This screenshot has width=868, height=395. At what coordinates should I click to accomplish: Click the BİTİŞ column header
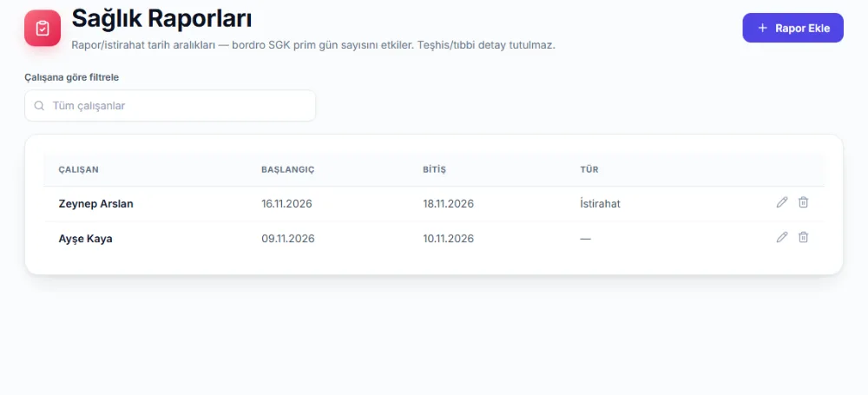pyautogui.click(x=435, y=169)
